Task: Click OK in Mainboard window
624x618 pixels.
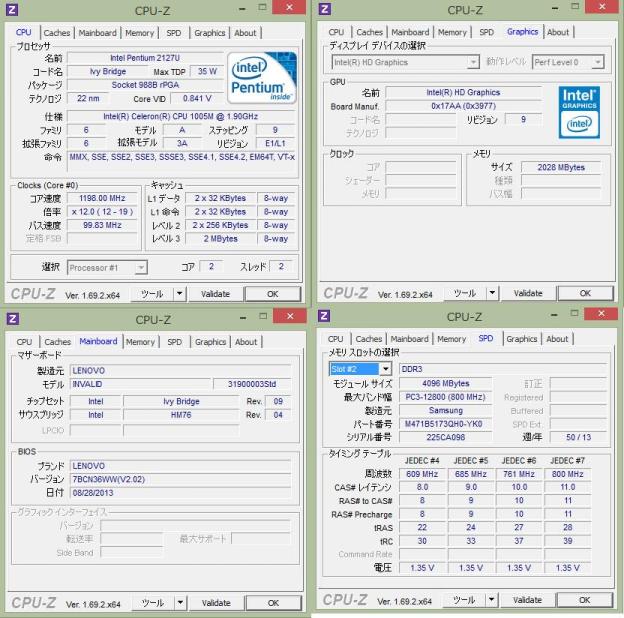Action: tap(273, 603)
